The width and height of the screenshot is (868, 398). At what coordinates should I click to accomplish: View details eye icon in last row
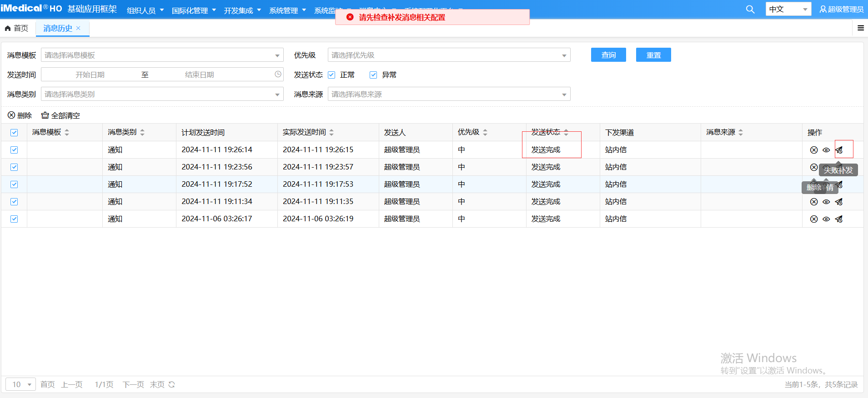pos(826,219)
